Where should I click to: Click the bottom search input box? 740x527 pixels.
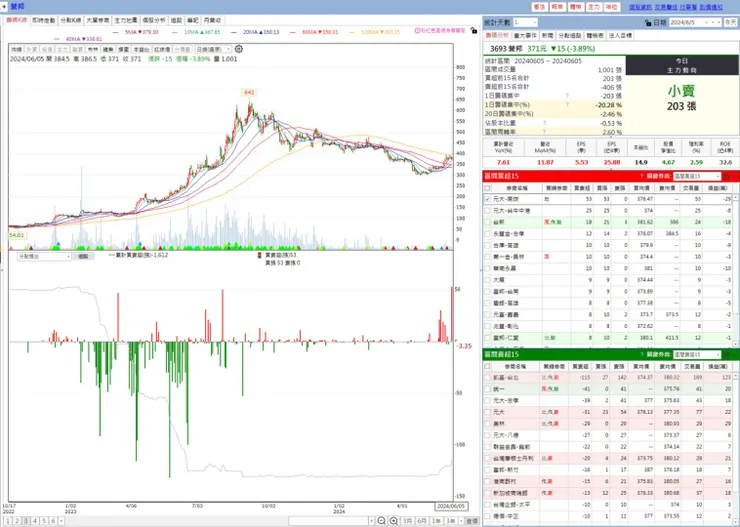pos(329,521)
